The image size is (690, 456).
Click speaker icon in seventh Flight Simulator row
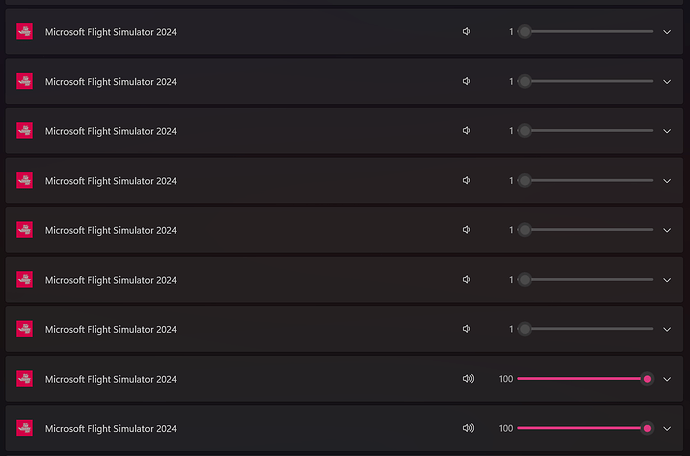[466, 329]
